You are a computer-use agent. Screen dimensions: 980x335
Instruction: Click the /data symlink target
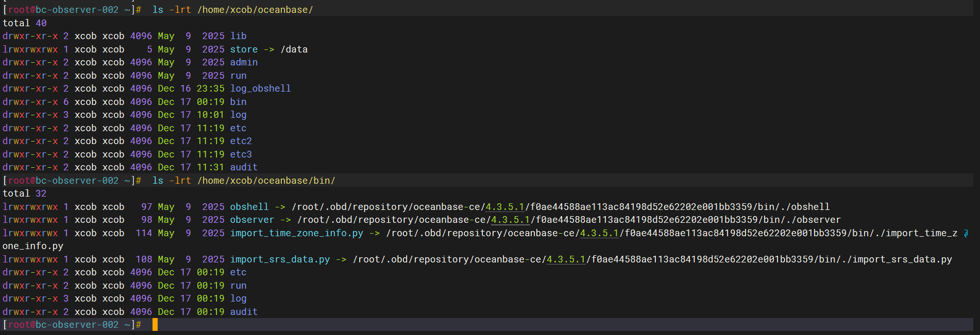[294, 49]
